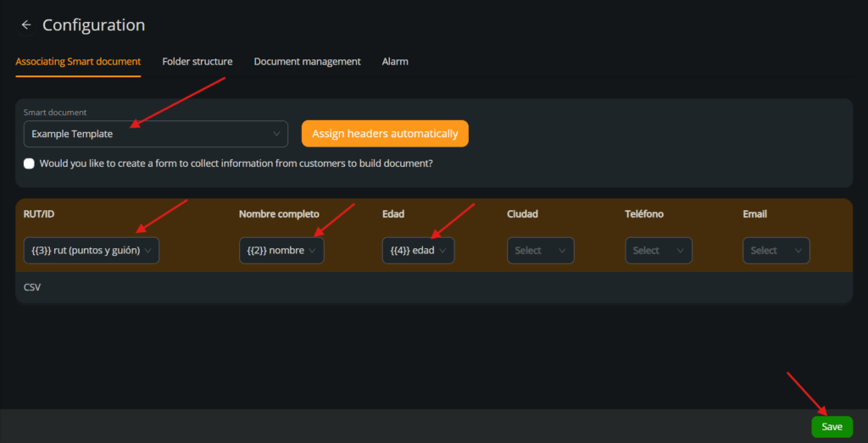Click the green Save button

point(832,427)
